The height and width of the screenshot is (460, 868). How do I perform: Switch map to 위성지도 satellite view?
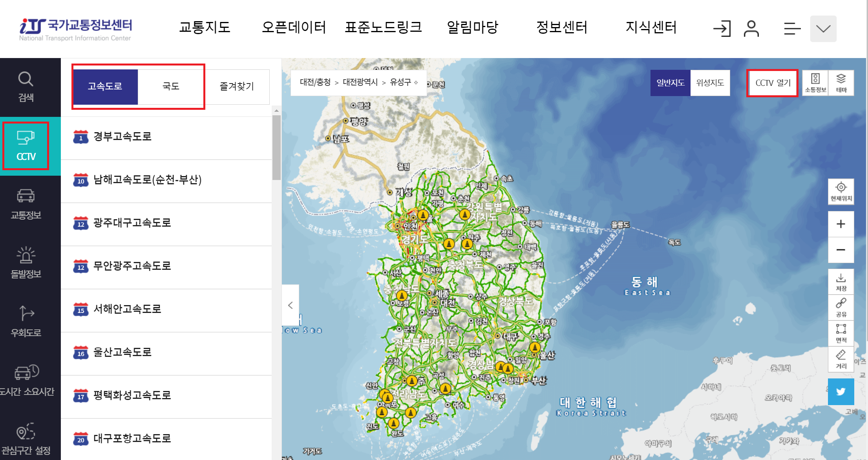coord(710,82)
